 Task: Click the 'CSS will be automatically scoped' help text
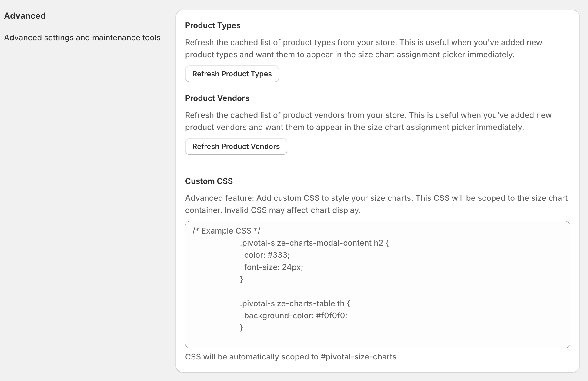pos(291,357)
